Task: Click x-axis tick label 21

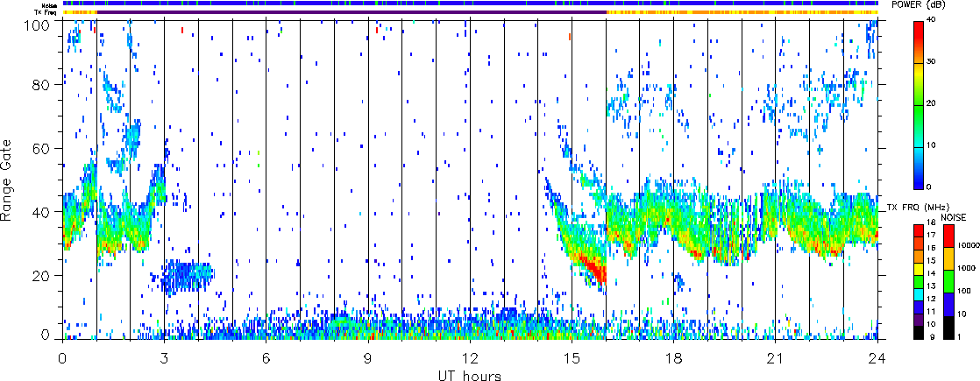Action: click(x=776, y=358)
